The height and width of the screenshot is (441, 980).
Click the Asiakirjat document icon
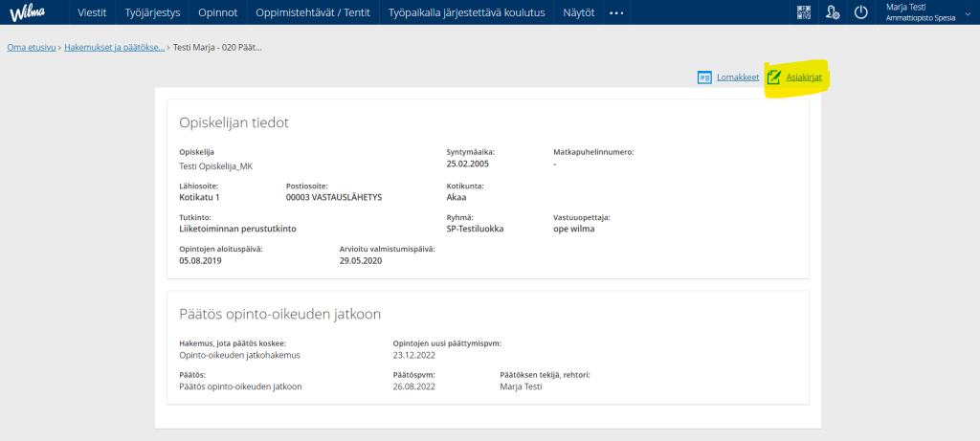(774, 77)
